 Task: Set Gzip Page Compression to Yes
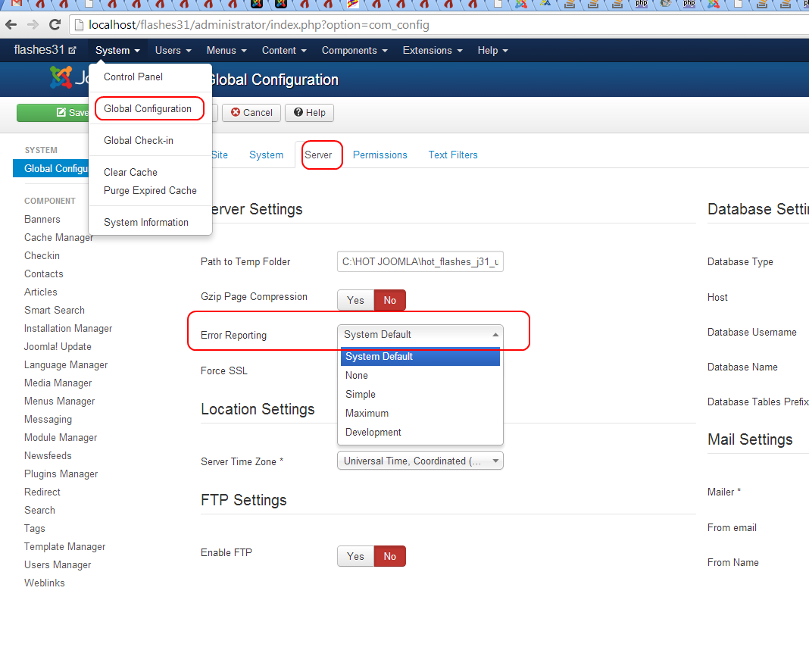pos(355,300)
